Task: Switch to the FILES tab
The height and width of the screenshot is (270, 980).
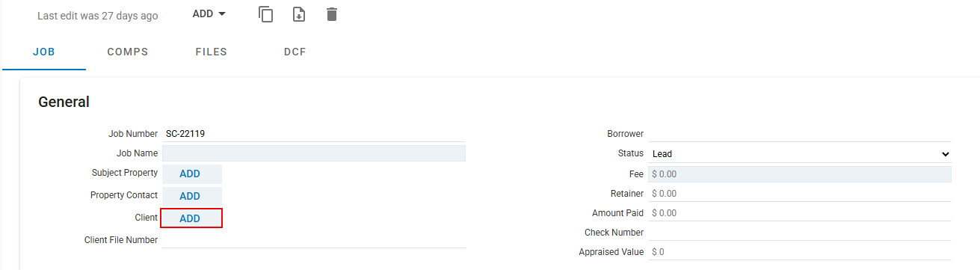Action: tap(212, 52)
